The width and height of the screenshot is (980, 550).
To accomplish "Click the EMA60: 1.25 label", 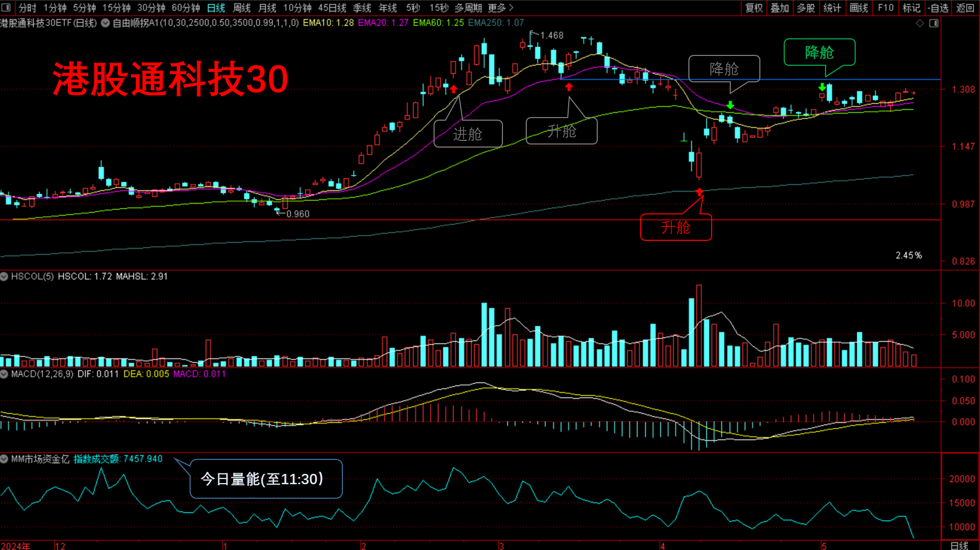I will [438, 23].
